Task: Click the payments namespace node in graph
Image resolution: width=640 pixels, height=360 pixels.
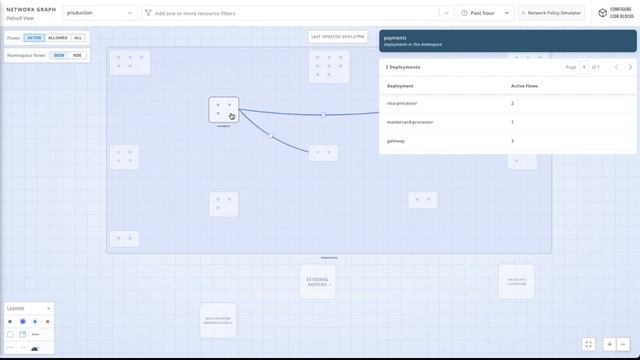Action: (224, 109)
